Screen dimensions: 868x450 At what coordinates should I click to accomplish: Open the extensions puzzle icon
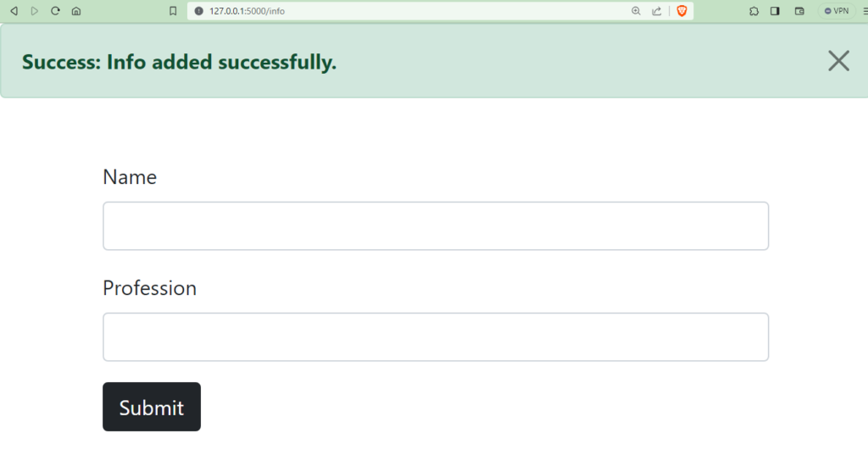[x=754, y=11]
